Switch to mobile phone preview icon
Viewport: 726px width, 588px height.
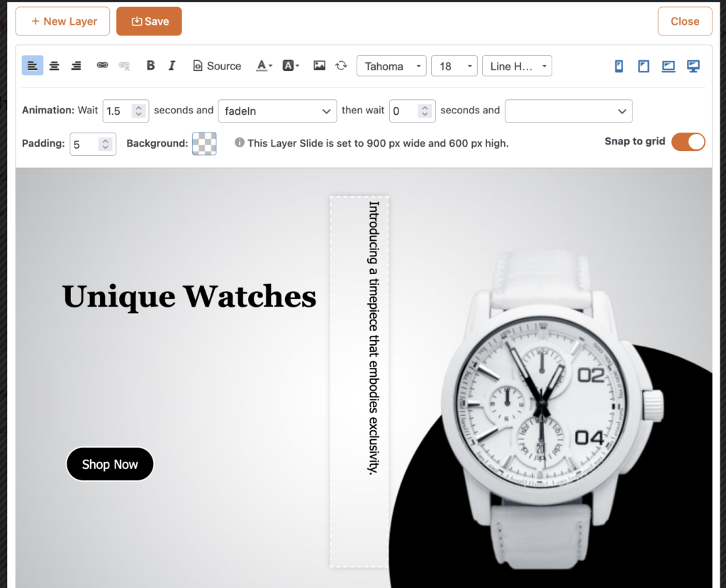click(618, 65)
